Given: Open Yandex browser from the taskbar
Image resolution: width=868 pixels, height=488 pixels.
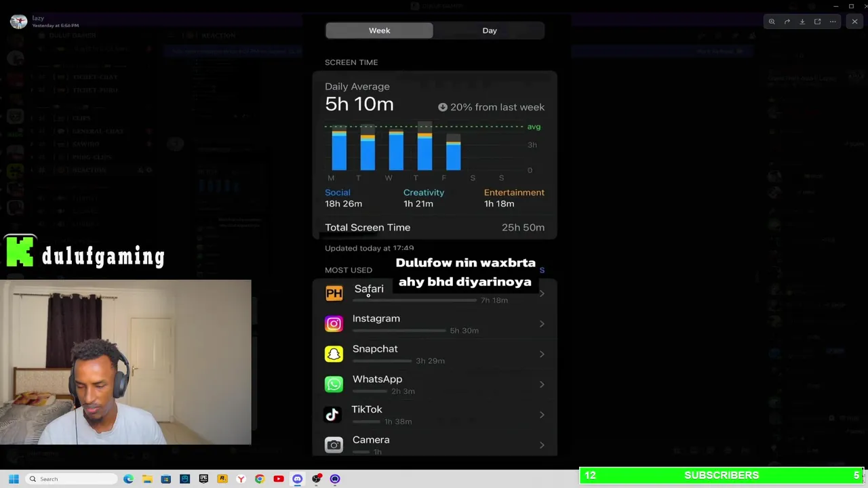Looking at the screenshot, I should (241, 479).
